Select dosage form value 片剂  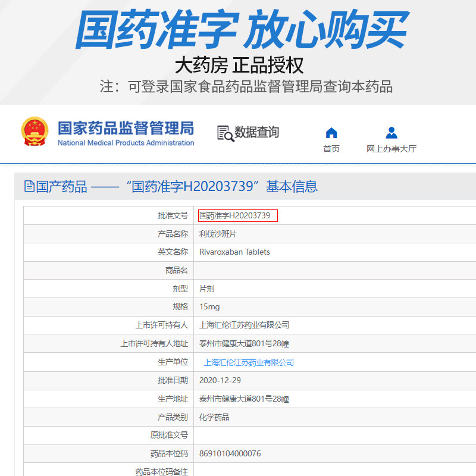coord(206,289)
